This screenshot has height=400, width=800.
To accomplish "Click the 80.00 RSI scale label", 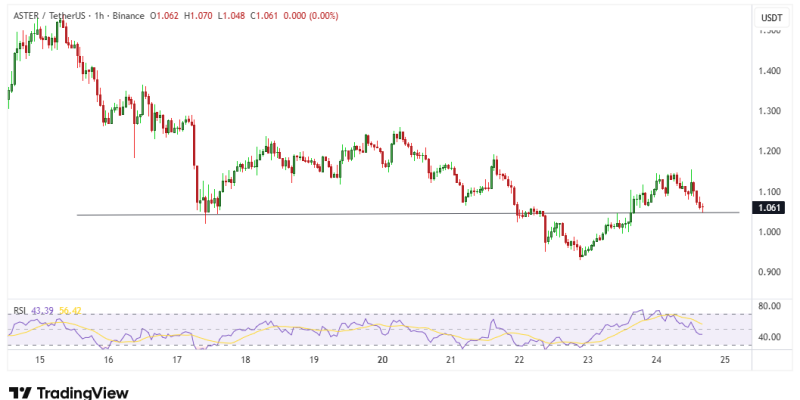I will 770,307.
